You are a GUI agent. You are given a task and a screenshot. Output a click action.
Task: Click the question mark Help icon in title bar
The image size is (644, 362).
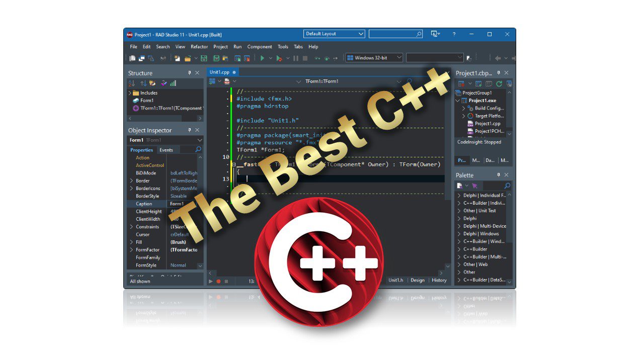click(x=454, y=34)
